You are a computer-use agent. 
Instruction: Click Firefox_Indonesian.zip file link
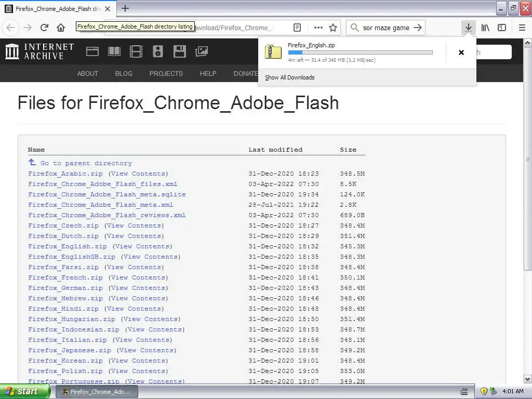pos(74,329)
